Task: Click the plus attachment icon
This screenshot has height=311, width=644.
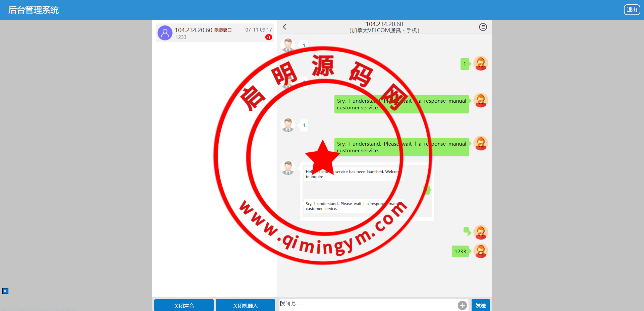Action: 462,305
